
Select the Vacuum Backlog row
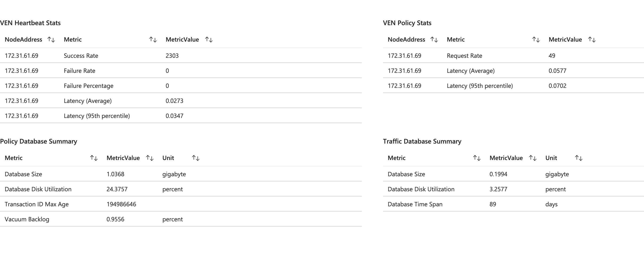(x=181, y=219)
